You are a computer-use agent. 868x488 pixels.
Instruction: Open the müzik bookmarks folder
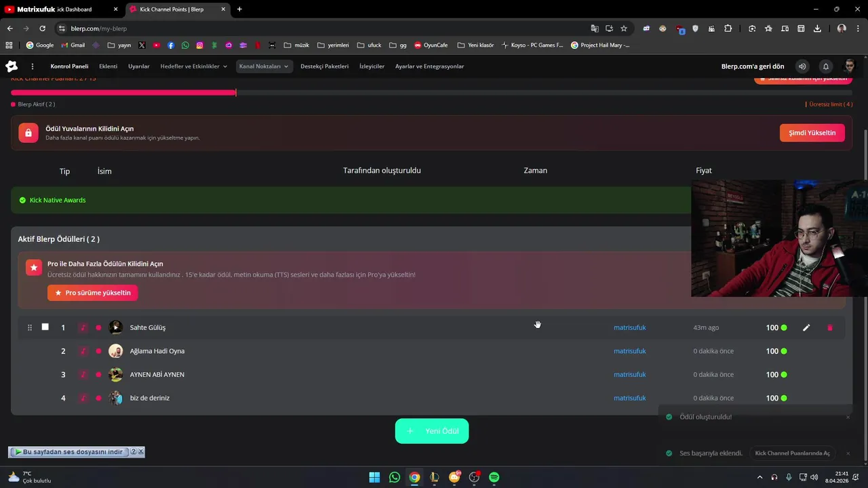296,45
